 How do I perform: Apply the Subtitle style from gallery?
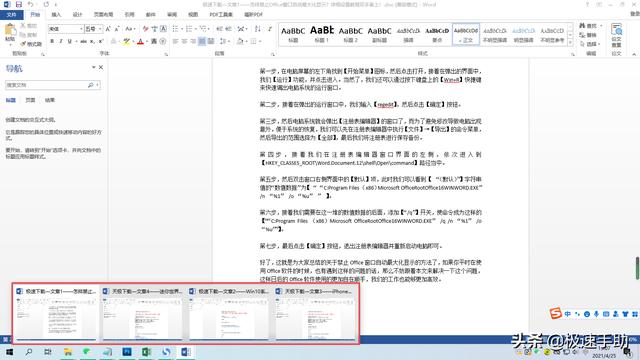pos(379,34)
